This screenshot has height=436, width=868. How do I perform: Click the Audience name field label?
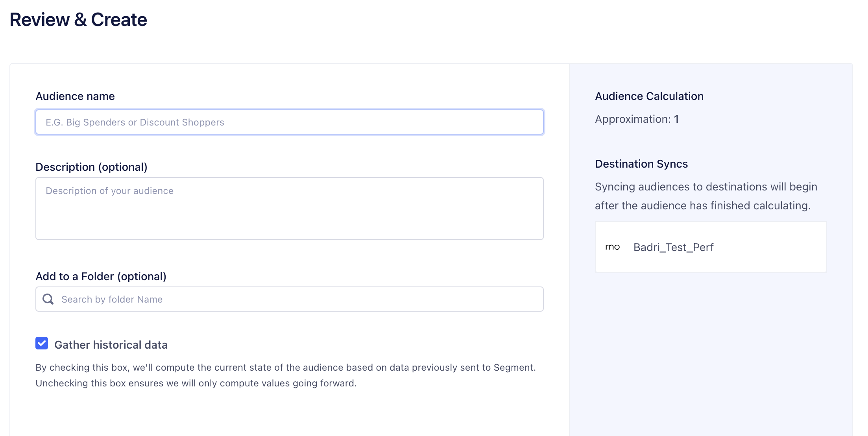(x=75, y=96)
